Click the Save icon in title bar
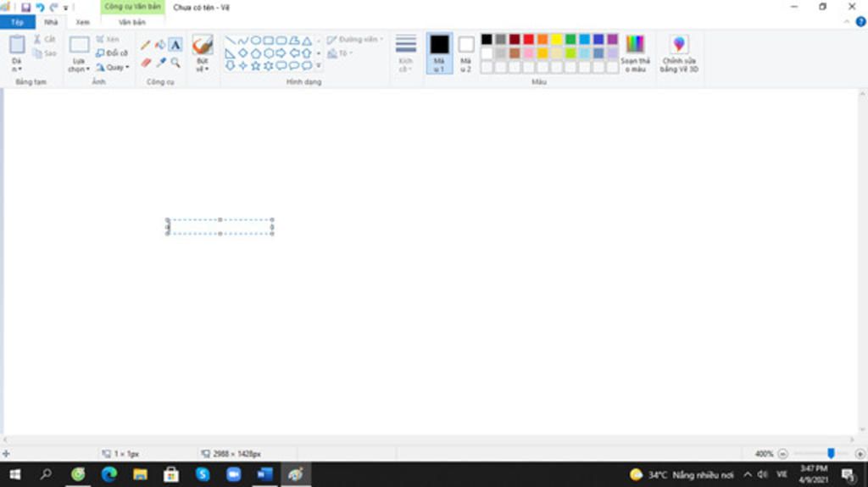This screenshot has height=487, width=868. pyautogui.click(x=25, y=7)
